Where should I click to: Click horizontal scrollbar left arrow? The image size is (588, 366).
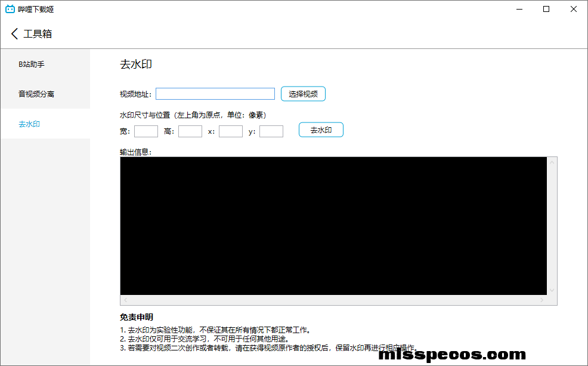pos(126,300)
